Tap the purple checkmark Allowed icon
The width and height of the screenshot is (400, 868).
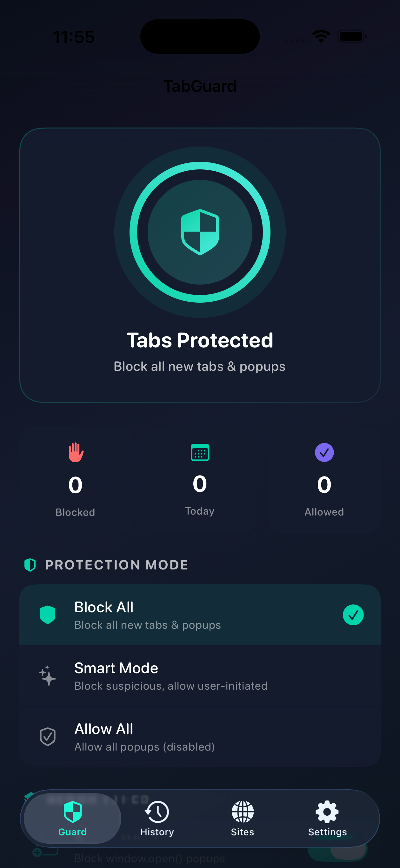pos(324,452)
